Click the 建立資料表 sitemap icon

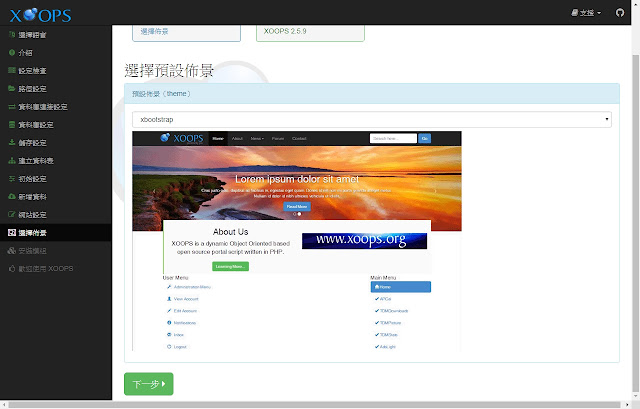(x=12, y=160)
